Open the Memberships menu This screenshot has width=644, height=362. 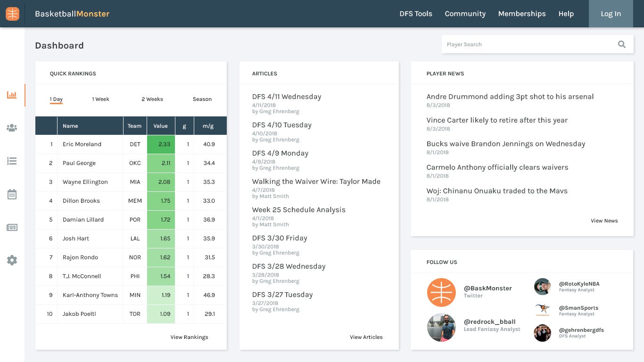pyautogui.click(x=522, y=14)
